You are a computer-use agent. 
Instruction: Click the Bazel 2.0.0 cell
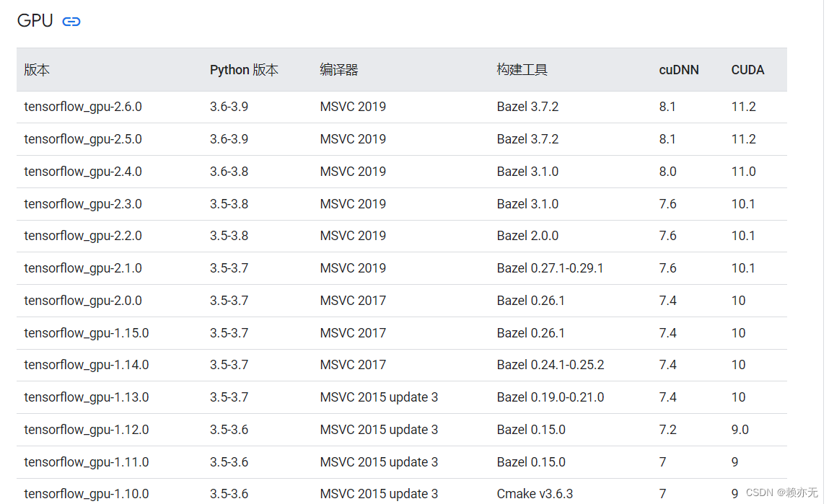pyautogui.click(x=527, y=236)
